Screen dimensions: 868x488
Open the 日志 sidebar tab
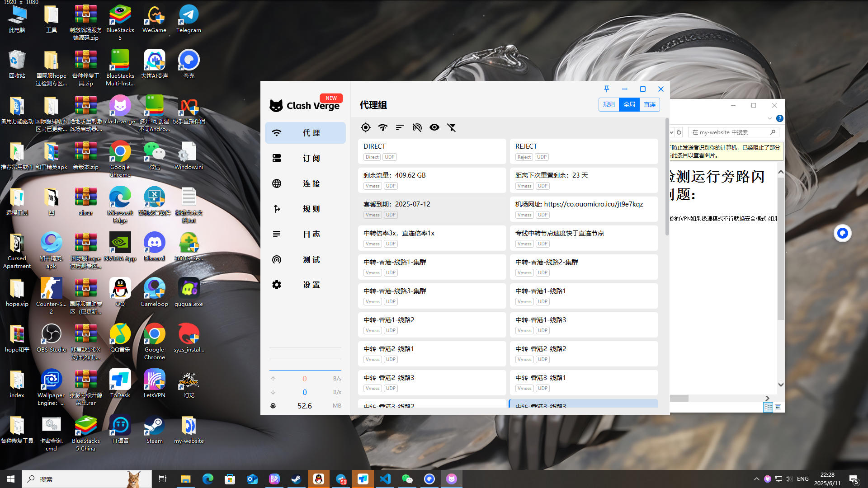(305, 234)
